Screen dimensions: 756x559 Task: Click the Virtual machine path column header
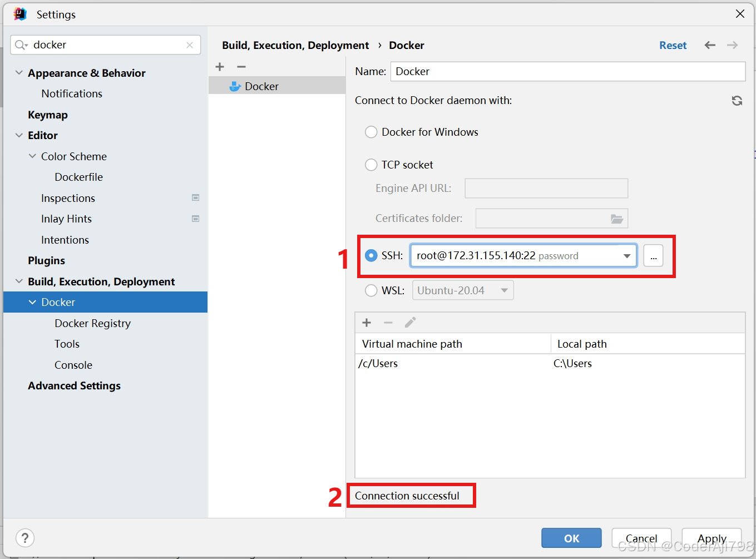tap(453, 344)
